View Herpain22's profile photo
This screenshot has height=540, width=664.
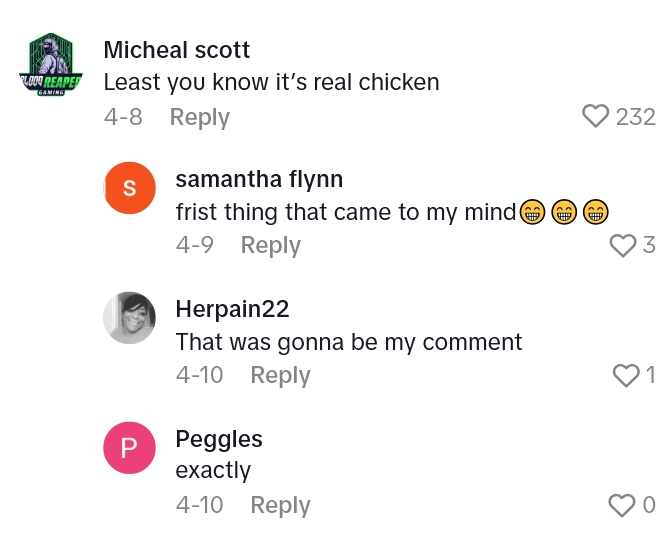click(129, 318)
